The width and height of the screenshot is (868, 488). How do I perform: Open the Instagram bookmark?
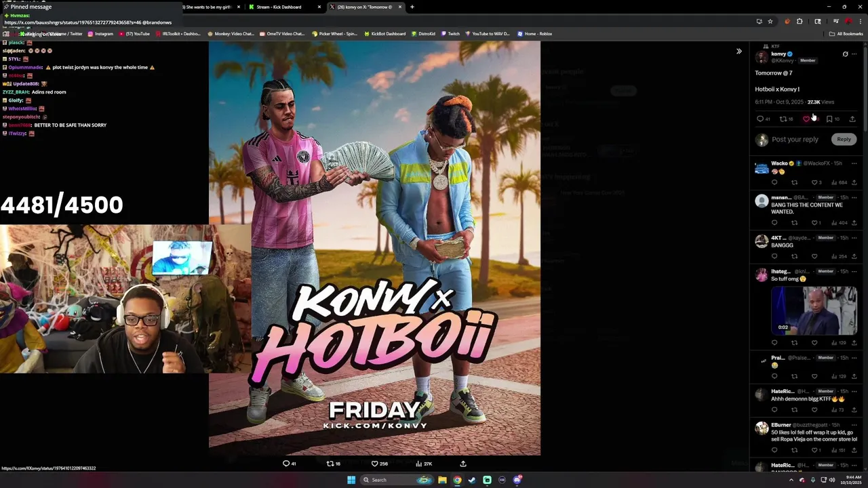click(100, 34)
